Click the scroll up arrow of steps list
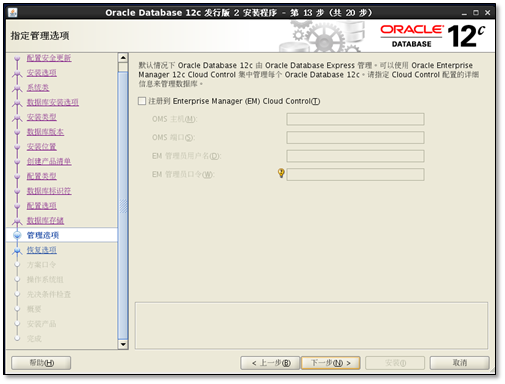Viewport: 505px width, 384px height. (x=123, y=57)
